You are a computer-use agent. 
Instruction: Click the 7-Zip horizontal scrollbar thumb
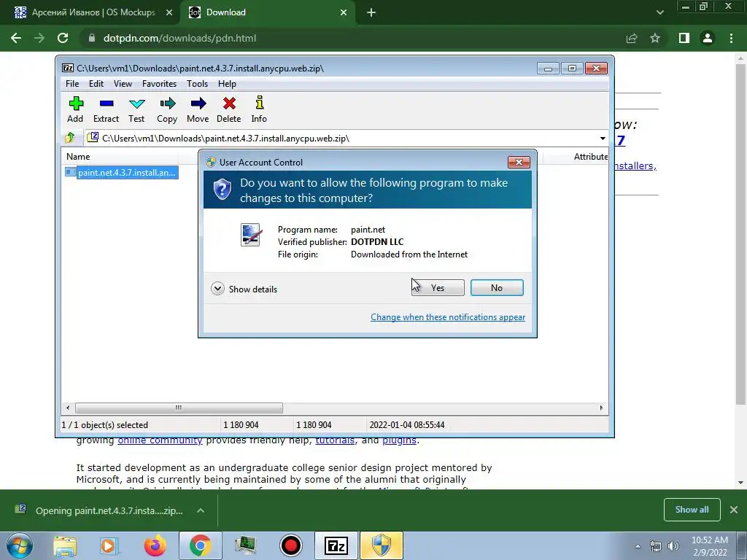tap(179, 408)
